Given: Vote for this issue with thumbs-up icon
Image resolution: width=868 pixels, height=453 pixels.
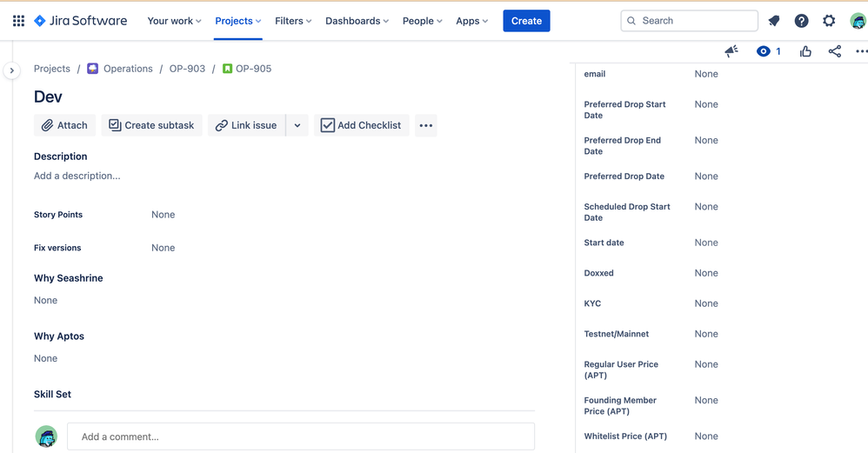Looking at the screenshot, I should (x=805, y=51).
